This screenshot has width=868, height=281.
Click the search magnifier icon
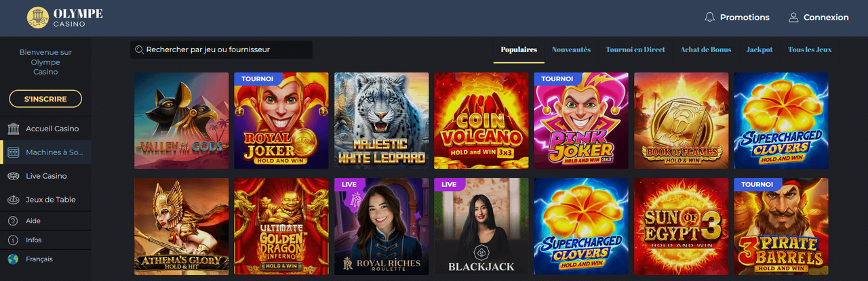[x=139, y=49]
